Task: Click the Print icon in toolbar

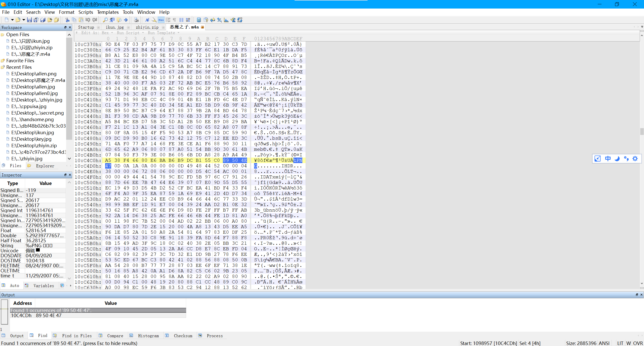Action: (x=136, y=20)
